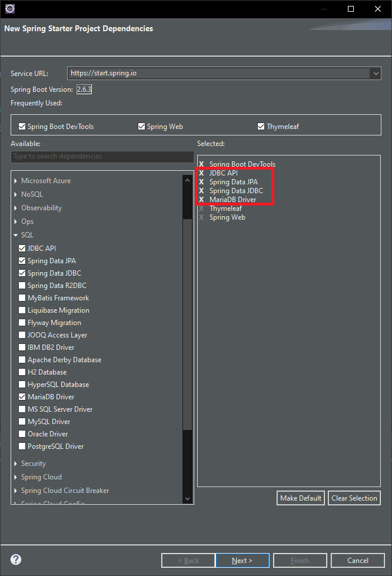Click scroll up arrow in Available list

click(x=187, y=180)
